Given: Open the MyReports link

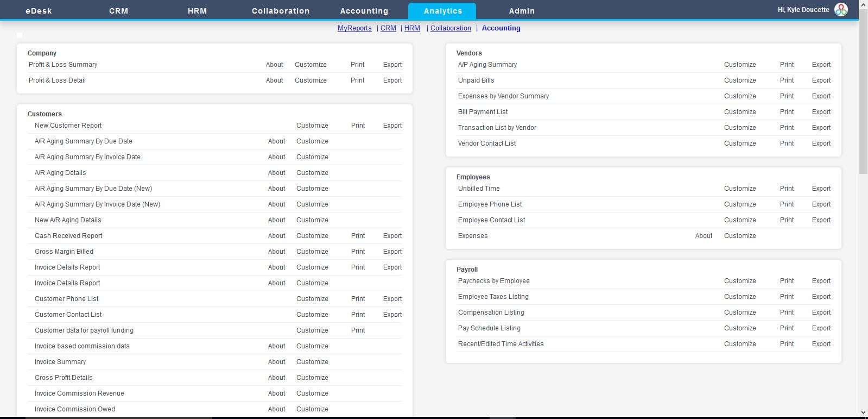Looking at the screenshot, I should pyautogui.click(x=354, y=28).
